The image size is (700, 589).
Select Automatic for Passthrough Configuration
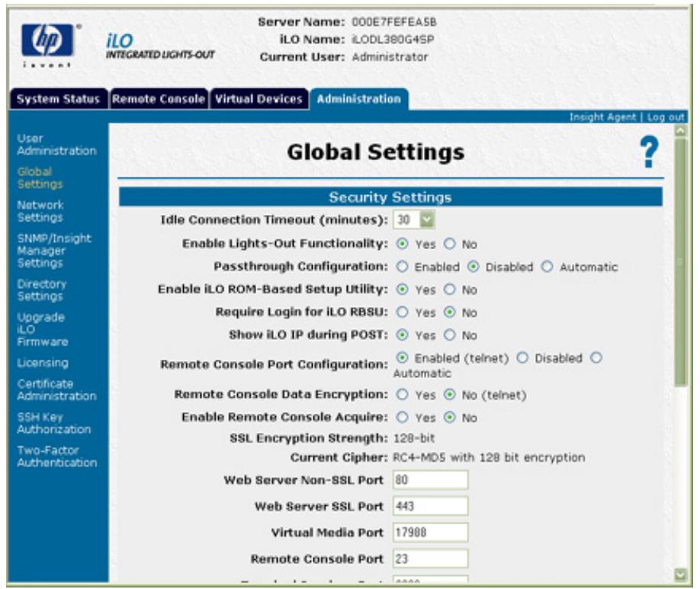pyautogui.click(x=547, y=267)
